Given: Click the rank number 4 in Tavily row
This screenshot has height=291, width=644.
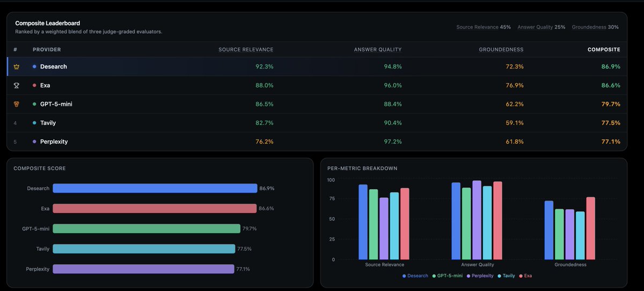Looking at the screenshot, I should pyautogui.click(x=16, y=123).
